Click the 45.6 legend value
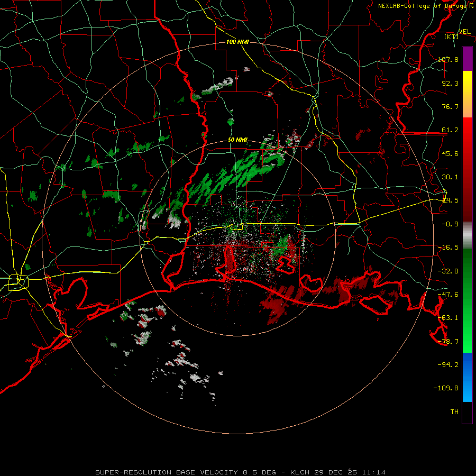 (450, 153)
